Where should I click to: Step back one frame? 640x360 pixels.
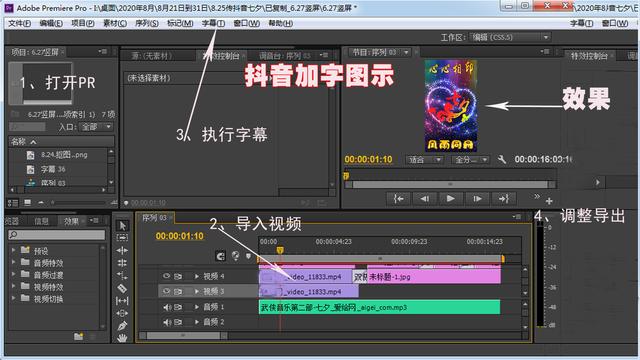point(424,199)
